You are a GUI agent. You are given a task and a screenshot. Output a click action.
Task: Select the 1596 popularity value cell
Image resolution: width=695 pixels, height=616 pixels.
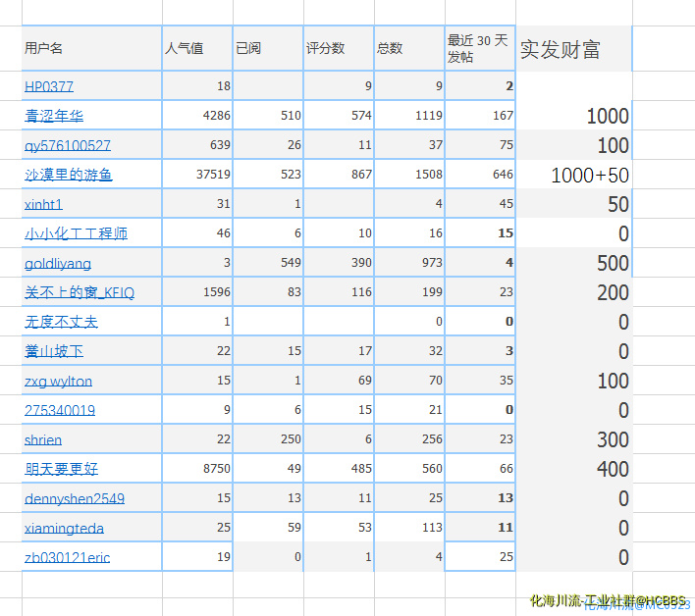point(197,292)
